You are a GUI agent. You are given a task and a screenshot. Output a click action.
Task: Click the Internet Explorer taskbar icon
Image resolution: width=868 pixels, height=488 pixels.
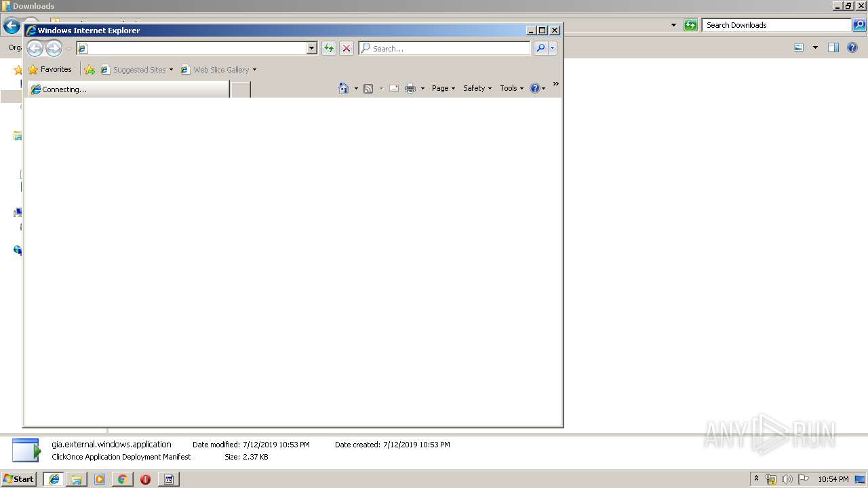54,479
